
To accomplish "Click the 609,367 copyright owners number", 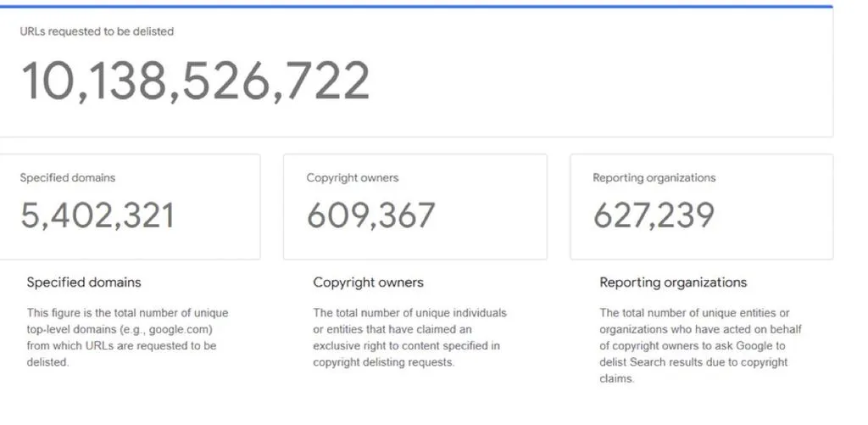I will [371, 215].
